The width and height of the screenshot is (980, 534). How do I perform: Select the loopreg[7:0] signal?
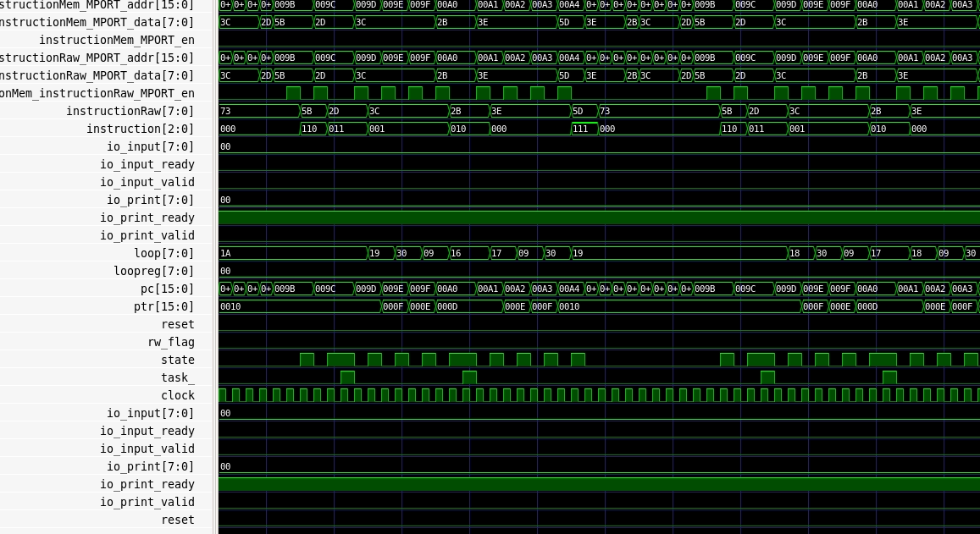tap(153, 271)
